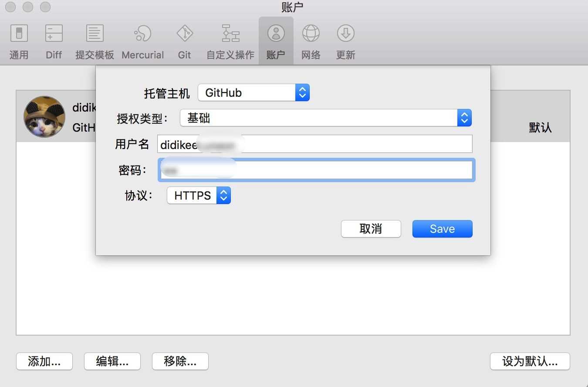Open the 通用 general preferences icon

point(19,42)
